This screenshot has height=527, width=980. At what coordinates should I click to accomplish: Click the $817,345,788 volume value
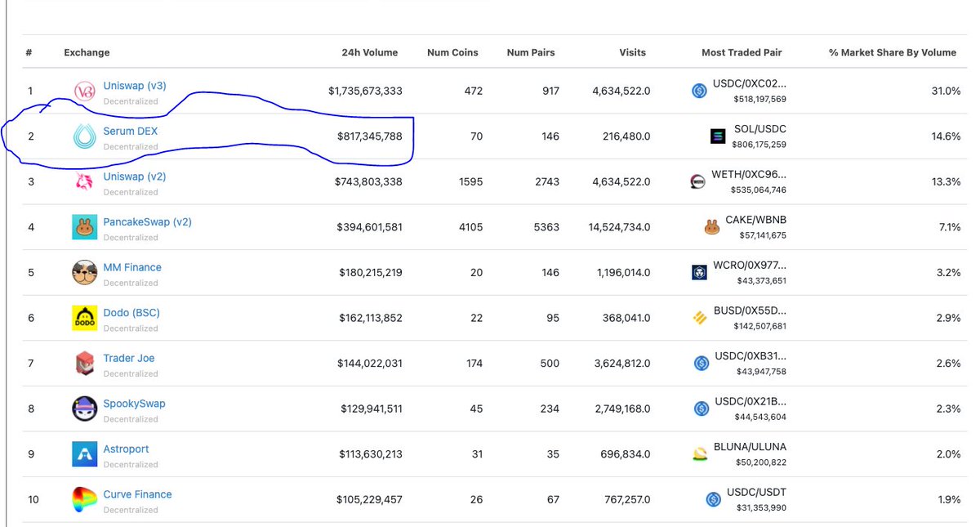(x=370, y=136)
